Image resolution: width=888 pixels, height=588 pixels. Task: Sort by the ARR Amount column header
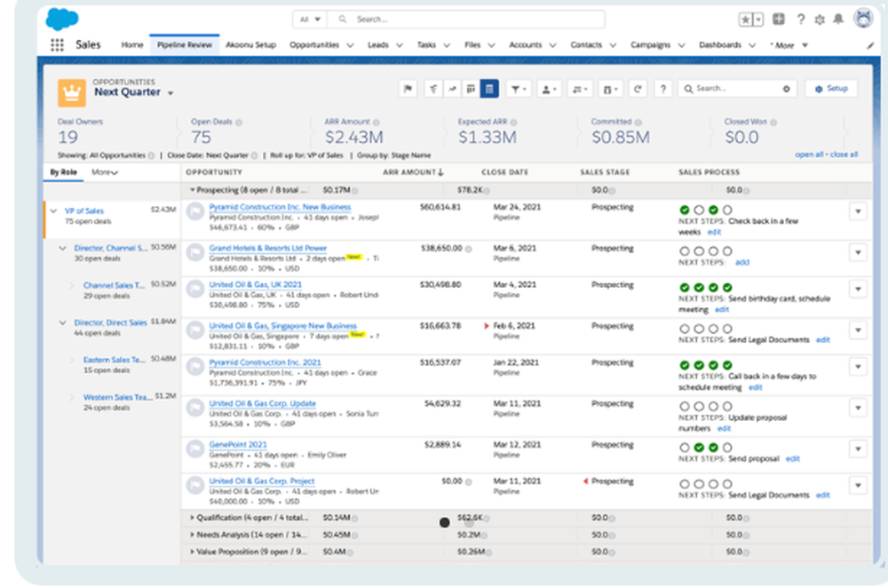point(413,172)
